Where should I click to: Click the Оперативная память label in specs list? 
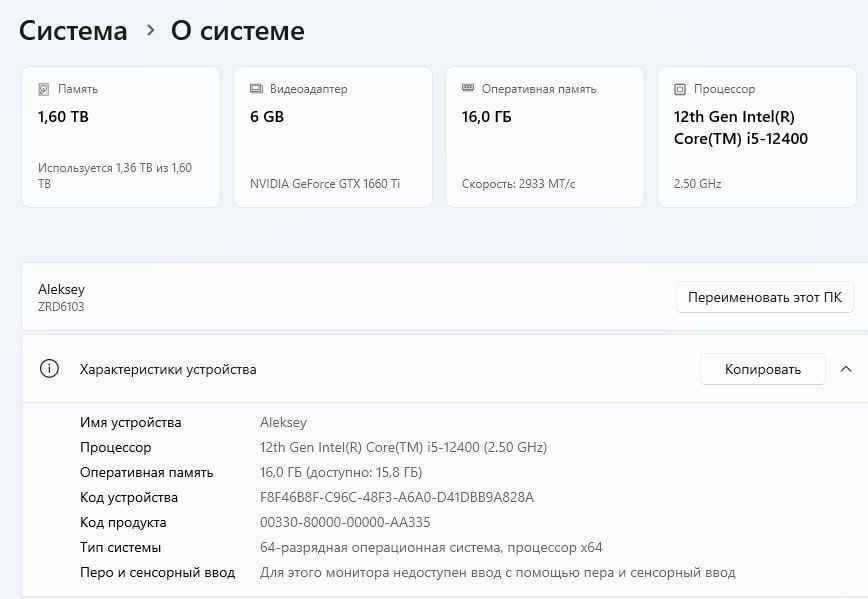tap(146, 472)
